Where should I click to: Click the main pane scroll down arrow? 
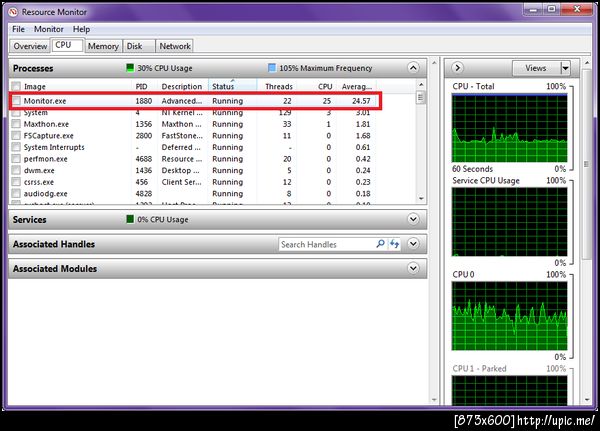point(434,400)
